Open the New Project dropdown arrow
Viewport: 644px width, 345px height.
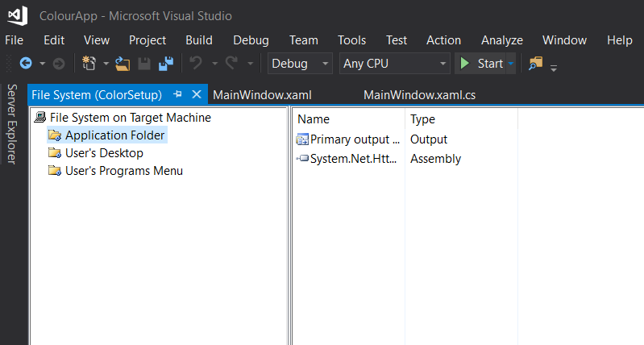coord(106,64)
